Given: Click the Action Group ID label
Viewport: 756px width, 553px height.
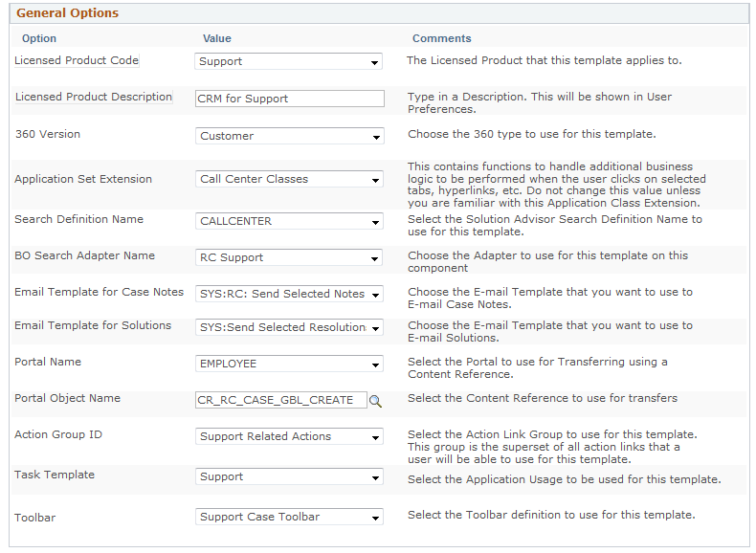Looking at the screenshot, I should [x=58, y=434].
